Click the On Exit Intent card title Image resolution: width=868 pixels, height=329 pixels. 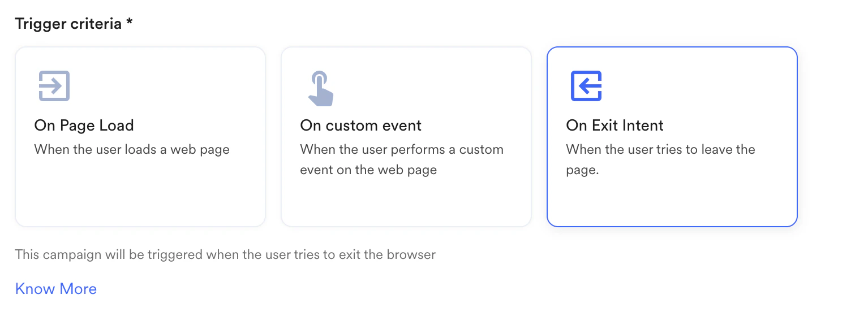point(615,125)
